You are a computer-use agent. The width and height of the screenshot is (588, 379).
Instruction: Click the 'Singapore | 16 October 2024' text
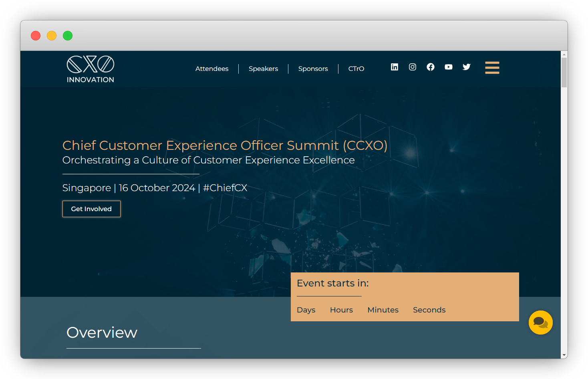coord(129,188)
